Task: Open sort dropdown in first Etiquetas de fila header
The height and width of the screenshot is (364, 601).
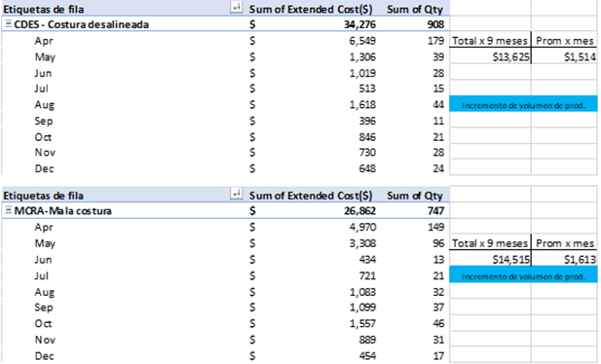Action: coord(236,8)
